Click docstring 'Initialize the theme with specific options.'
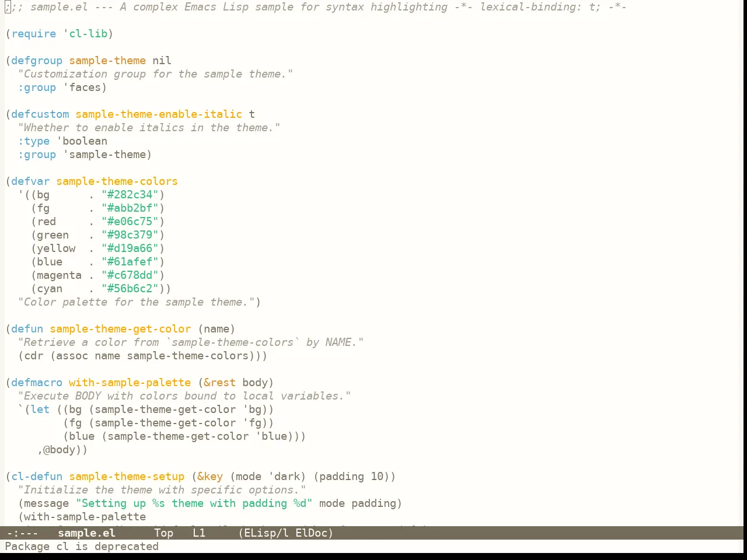The height and width of the screenshot is (560, 747). [162, 490]
